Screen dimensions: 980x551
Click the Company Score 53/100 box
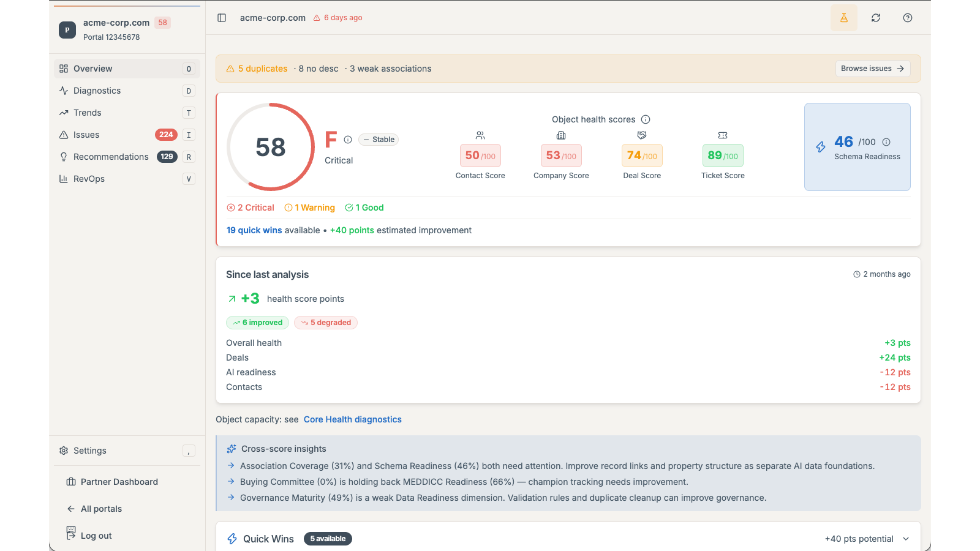coord(561,156)
